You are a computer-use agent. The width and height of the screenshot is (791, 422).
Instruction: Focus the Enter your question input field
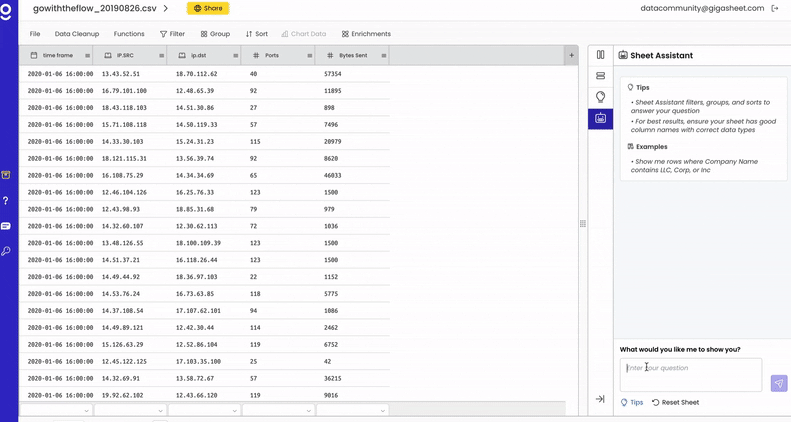pyautogui.click(x=691, y=375)
